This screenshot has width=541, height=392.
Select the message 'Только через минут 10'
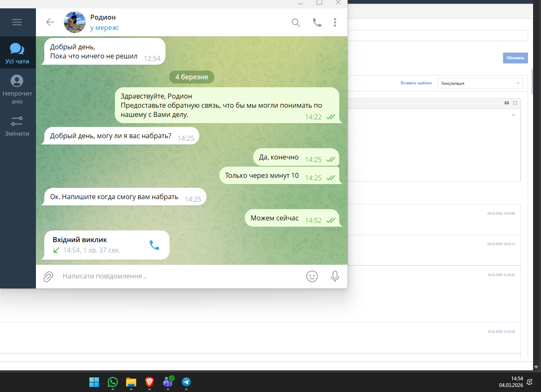279,175
